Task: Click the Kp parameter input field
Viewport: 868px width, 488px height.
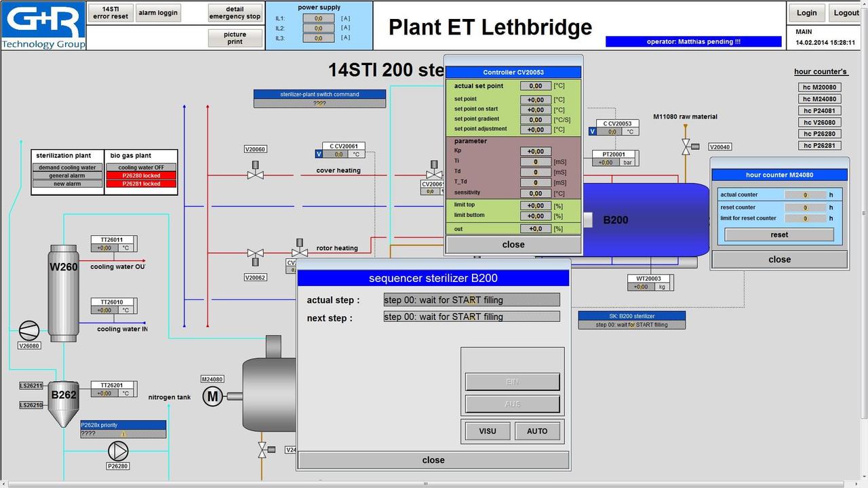Action: pyautogui.click(x=536, y=152)
